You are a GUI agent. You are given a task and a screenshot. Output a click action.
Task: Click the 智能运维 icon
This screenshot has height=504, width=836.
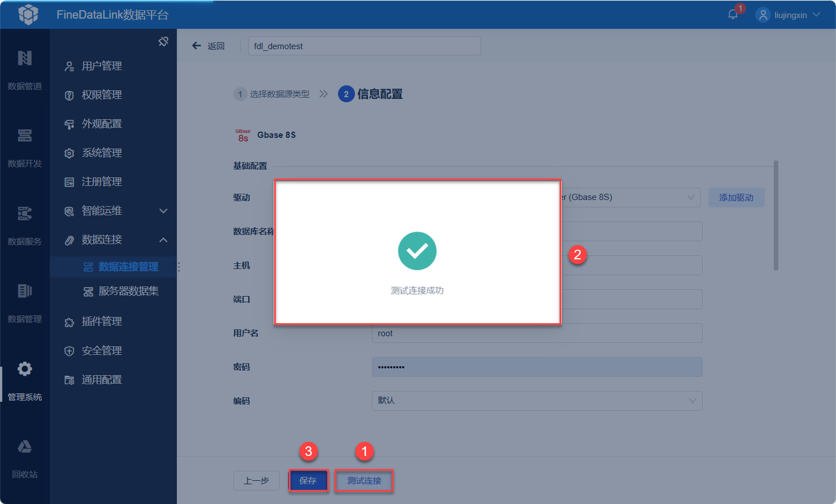(69, 211)
